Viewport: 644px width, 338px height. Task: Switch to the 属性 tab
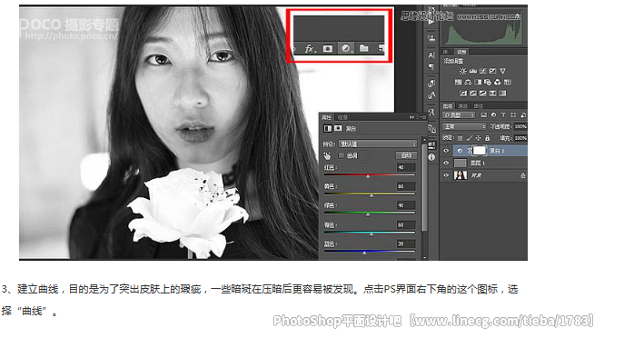pos(327,117)
